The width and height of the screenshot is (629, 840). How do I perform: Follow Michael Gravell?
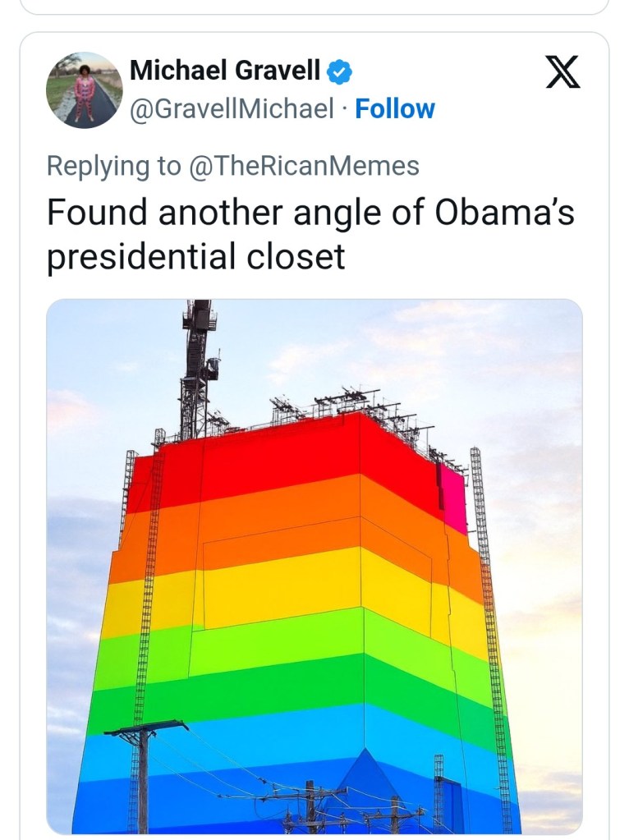[394, 108]
